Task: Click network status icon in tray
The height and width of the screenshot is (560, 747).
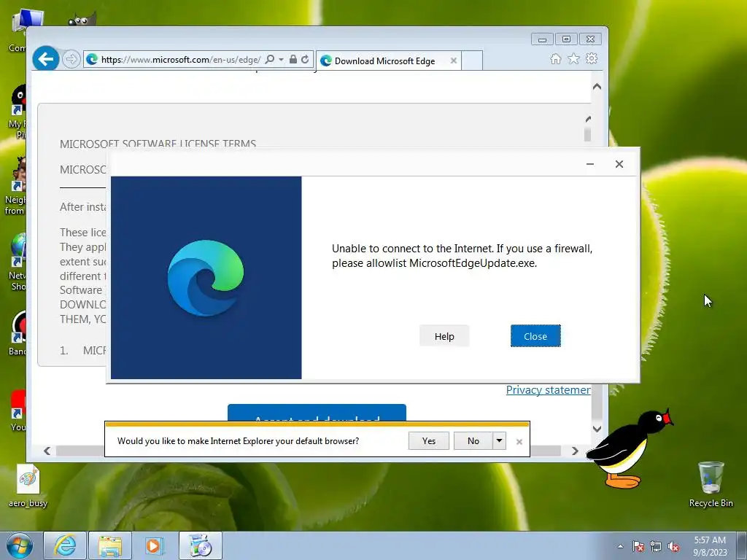Action: 656,547
